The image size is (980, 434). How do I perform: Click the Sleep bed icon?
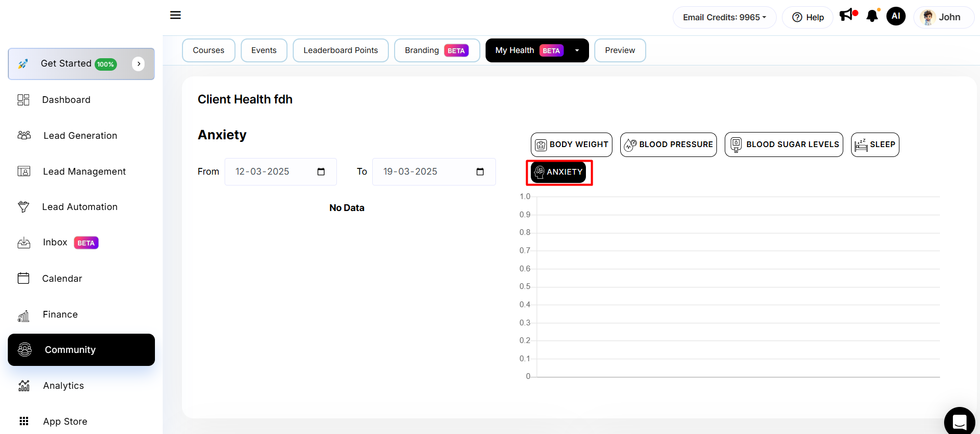pos(861,144)
